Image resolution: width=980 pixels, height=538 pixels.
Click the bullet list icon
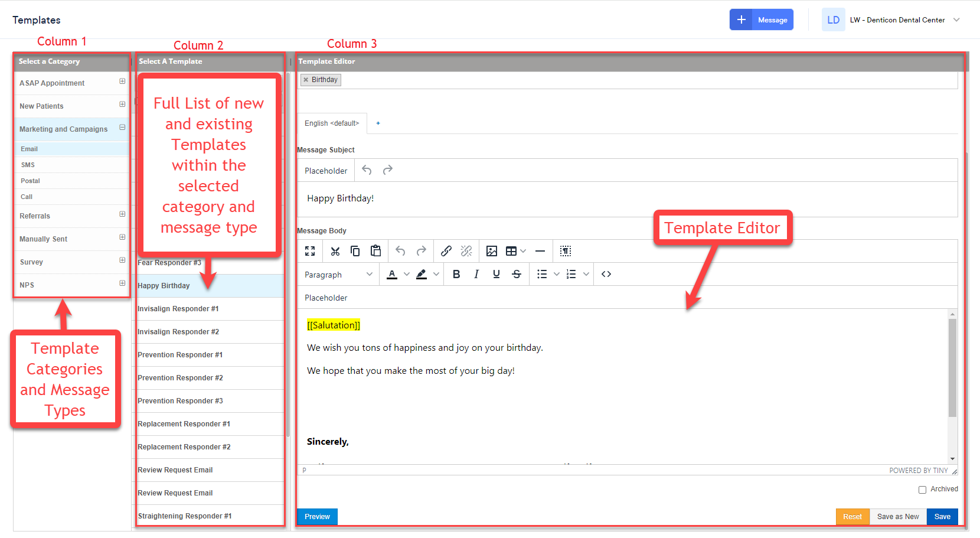542,274
